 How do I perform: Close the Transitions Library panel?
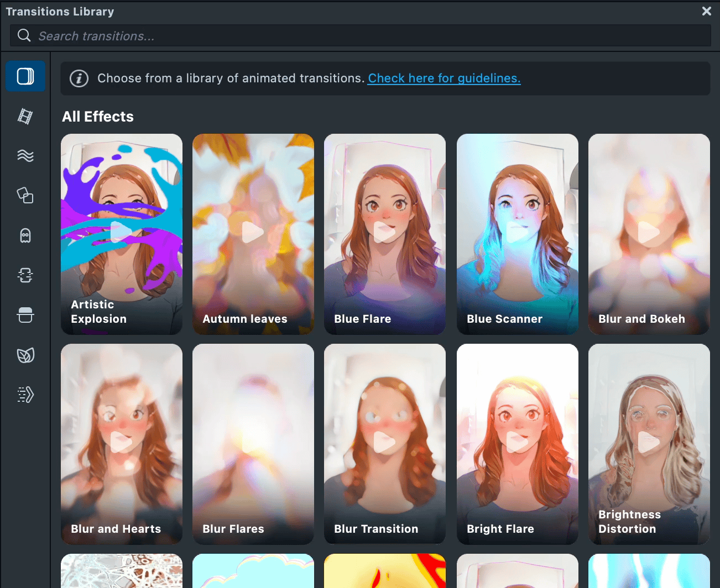click(x=706, y=11)
